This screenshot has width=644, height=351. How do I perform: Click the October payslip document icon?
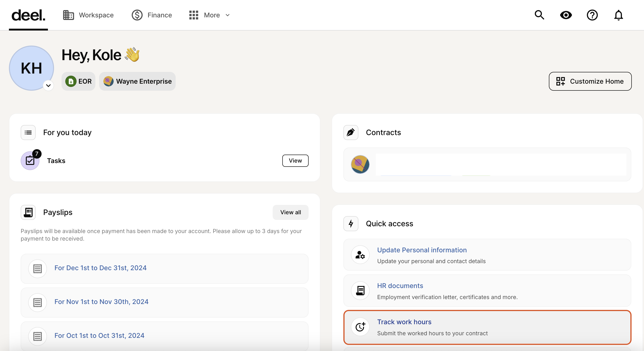click(x=38, y=336)
